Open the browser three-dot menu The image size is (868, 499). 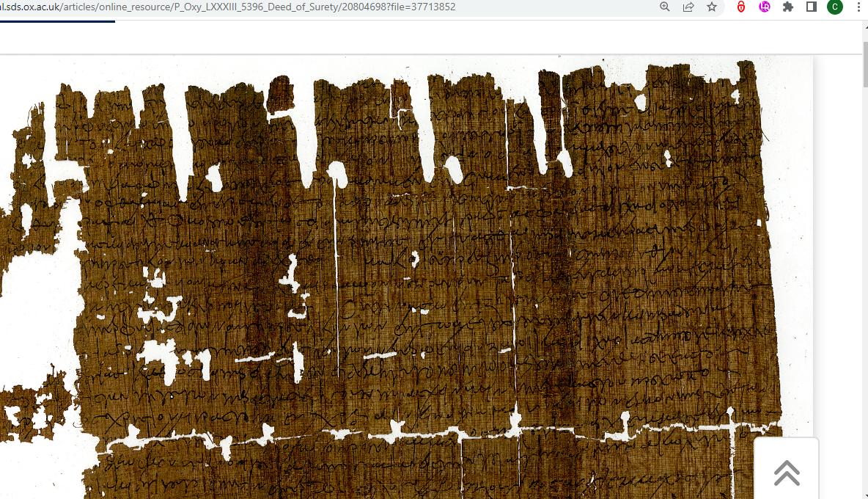[858, 7]
